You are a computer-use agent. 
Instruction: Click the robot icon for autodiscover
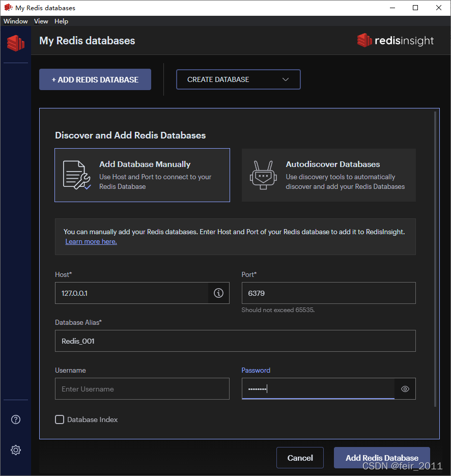click(263, 175)
